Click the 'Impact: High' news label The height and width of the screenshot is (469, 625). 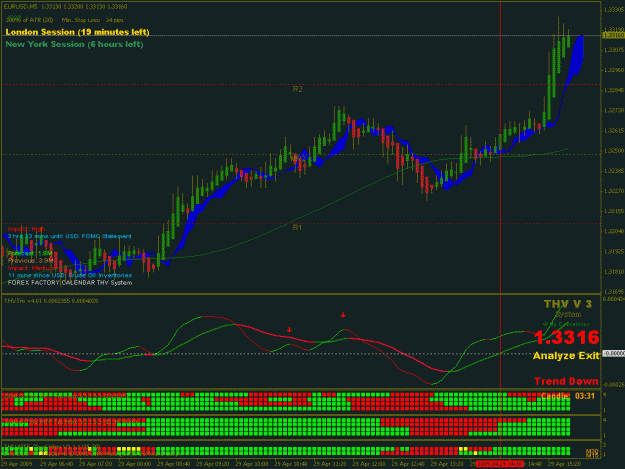pos(26,229)
